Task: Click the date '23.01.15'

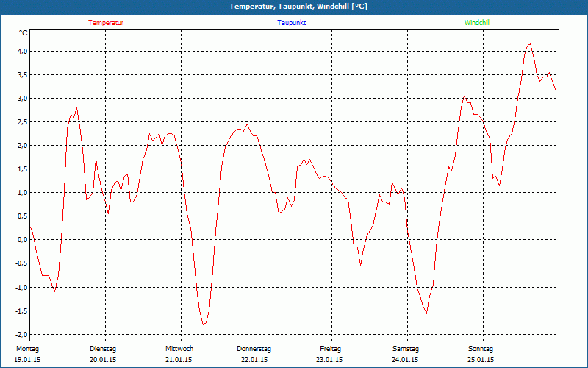Action: pos(329,360)
